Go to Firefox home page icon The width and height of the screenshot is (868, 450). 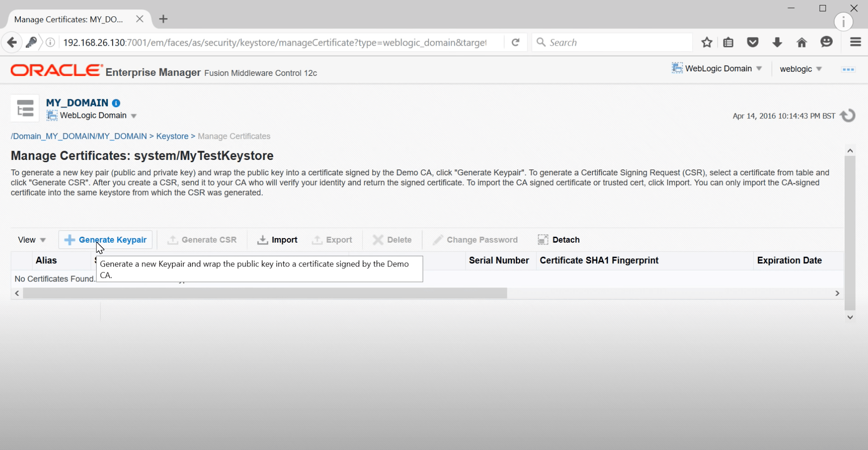tap(802, 42)
